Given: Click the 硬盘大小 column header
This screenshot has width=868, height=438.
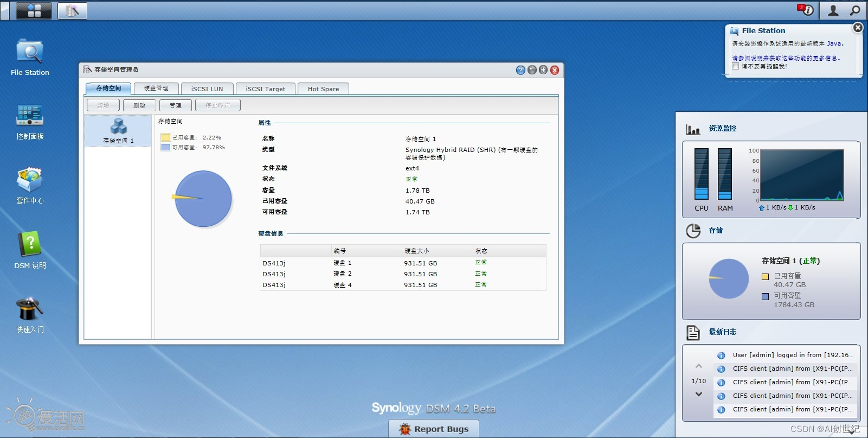Looking at the screenshot, I should point(437,251).
